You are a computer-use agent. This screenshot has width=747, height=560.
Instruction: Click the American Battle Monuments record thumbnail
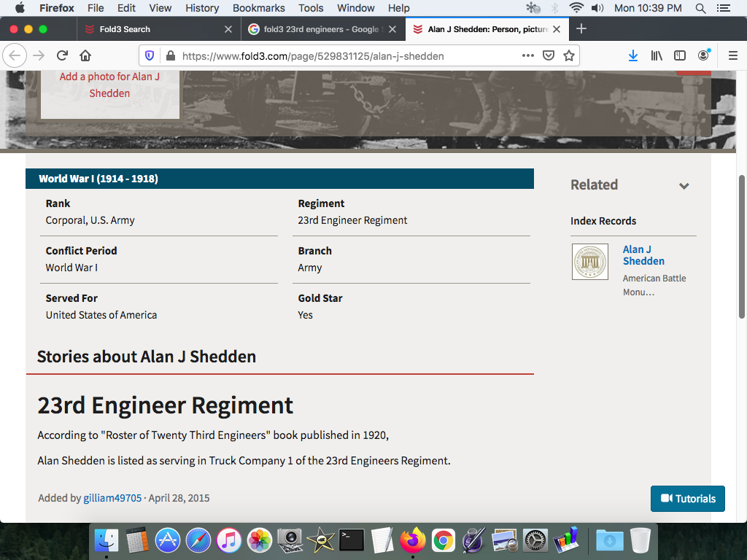tap(589, 262)
